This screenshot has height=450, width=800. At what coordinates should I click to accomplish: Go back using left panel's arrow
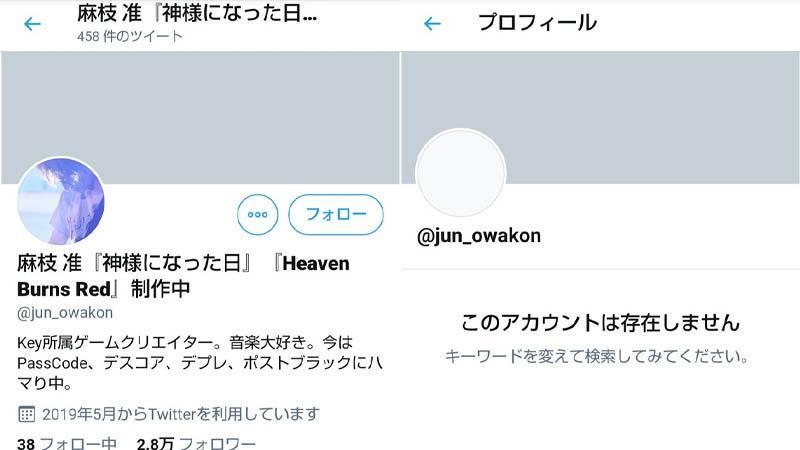pos(32,24)
